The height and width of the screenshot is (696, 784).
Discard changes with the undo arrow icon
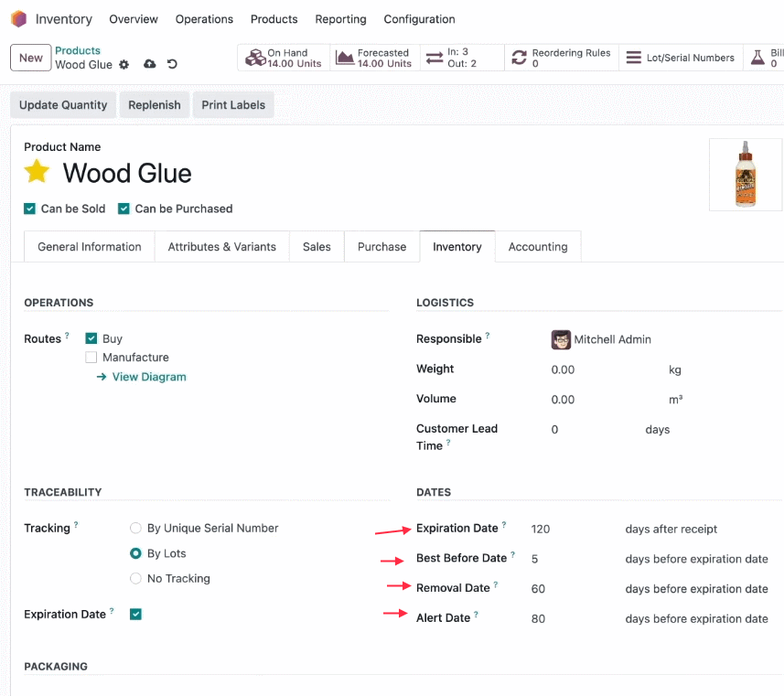tap(172, 64)
